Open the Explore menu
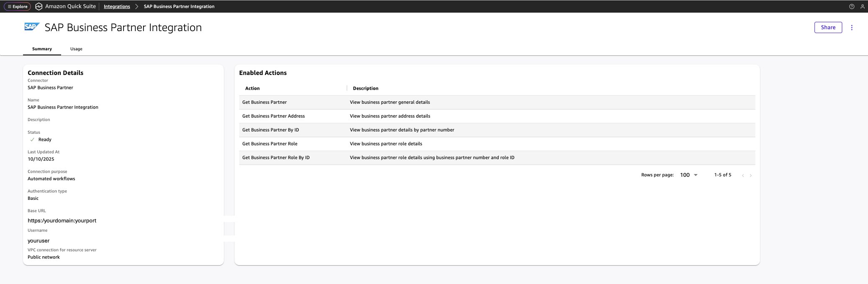The height and width of the screenshot is (284, 868). [17, 6]
